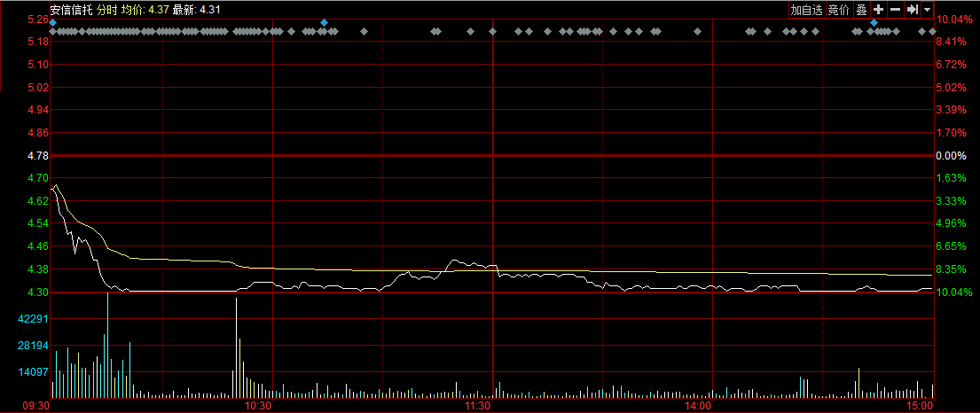
Task: Click the blue diamond marker near 10:45
Action: pyautogui.click(x=324, y=22)
